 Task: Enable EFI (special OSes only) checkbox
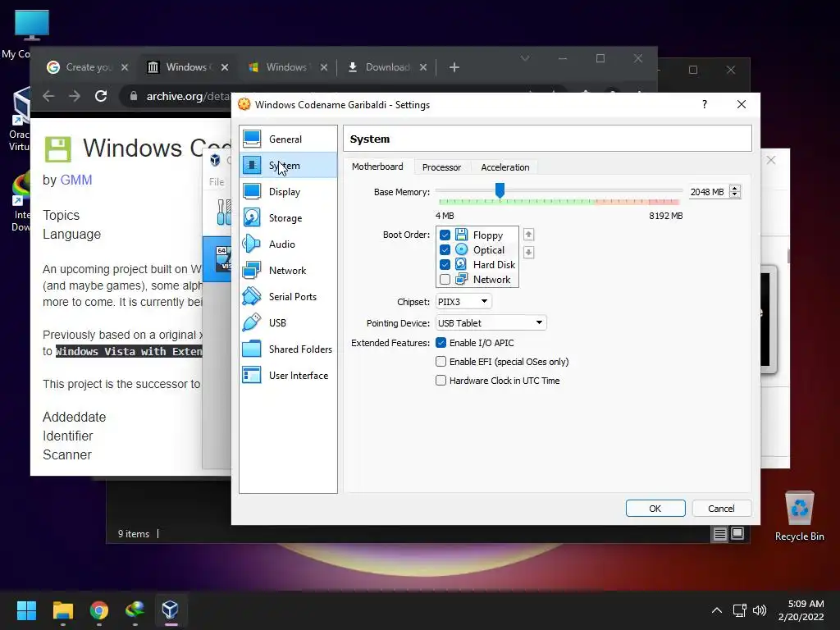click(441, 362)
